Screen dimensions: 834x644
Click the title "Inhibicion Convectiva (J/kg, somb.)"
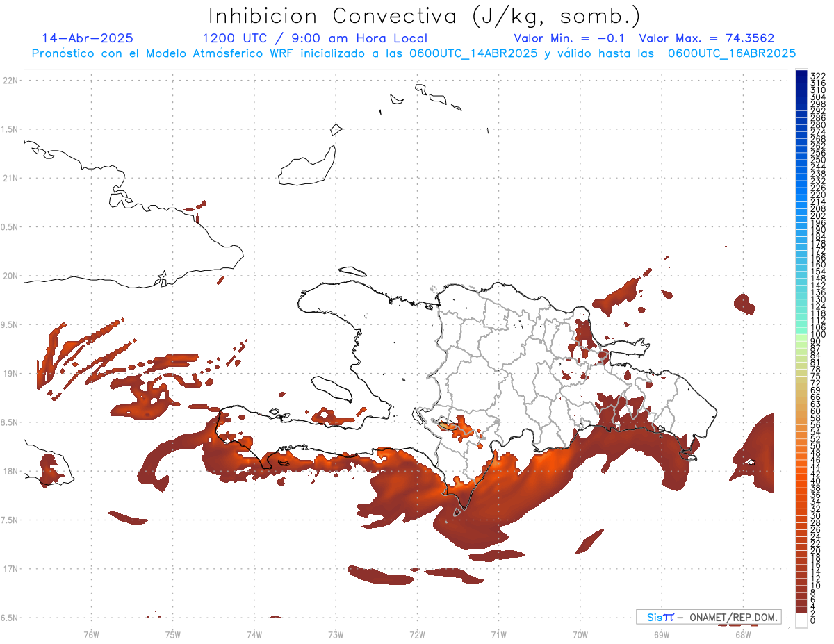coord(424,16)
